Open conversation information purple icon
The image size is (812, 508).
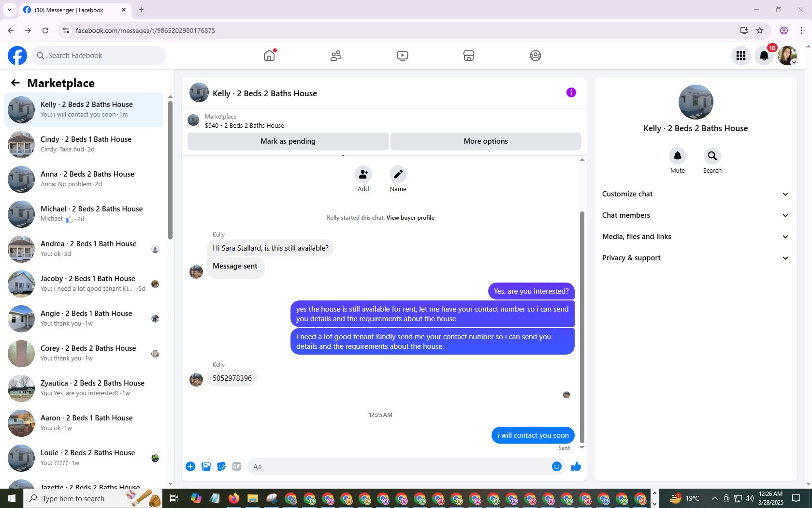pyautogui.click(x=571, y=92)
